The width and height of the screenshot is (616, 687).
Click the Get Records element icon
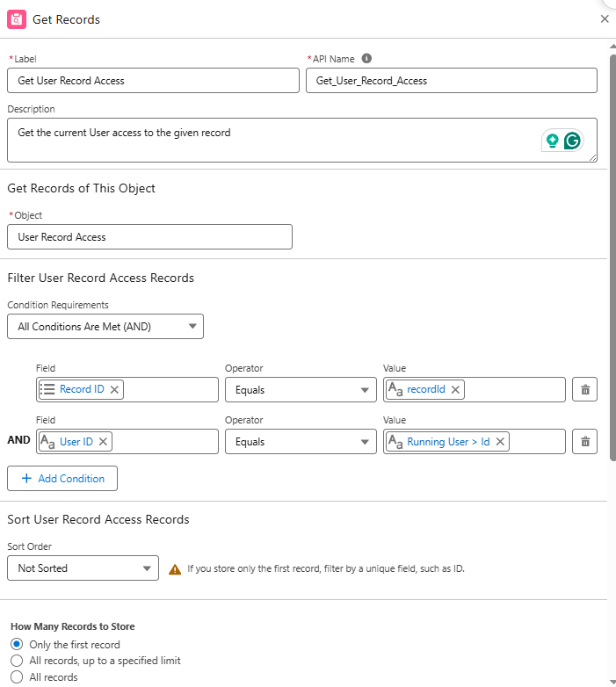(x=17, y=19)
